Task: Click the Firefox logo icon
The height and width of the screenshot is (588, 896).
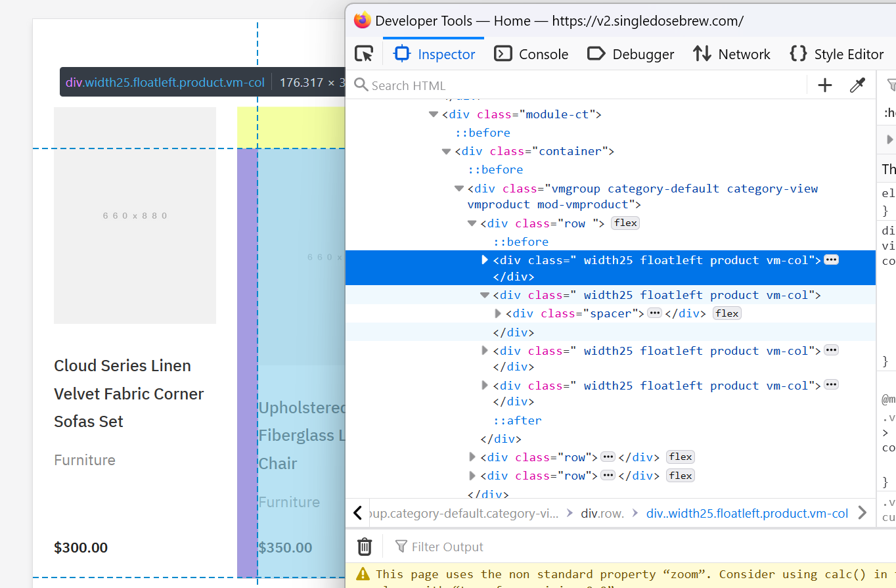Action: click(x=362, y=20)
